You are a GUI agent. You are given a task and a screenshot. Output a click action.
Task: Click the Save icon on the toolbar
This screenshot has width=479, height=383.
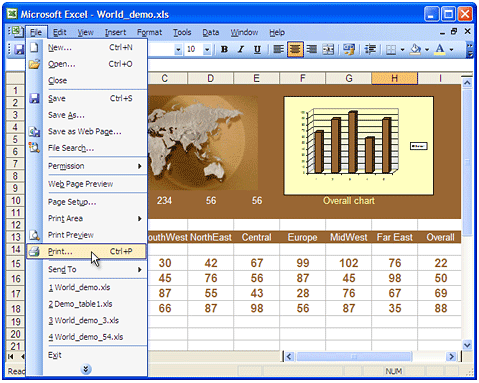(19, 50)
